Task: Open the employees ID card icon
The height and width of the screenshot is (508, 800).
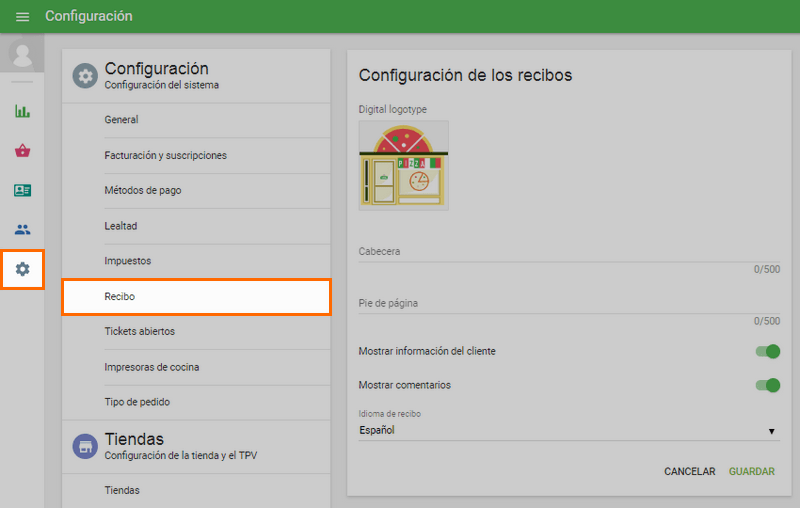Action: pos(22,190)
